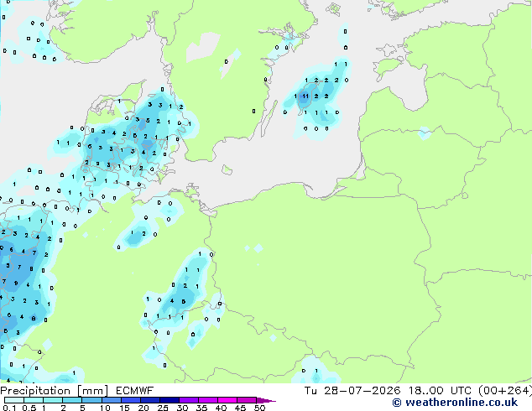The image size is (532, 411).
Task: Click the 'Tu 28-07-2026' date text
Action: [x=352, y=391]
